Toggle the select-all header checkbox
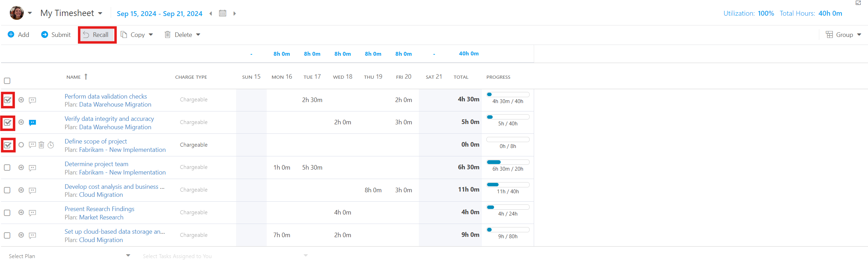Image resolution: width=868 pixels, height=264 pixels. [x=7, y=81]
